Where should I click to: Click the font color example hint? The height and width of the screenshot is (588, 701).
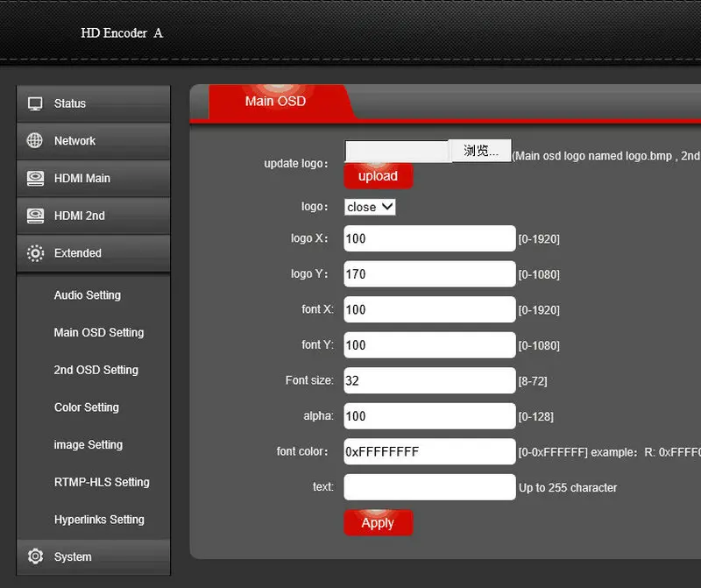(610, 452)
